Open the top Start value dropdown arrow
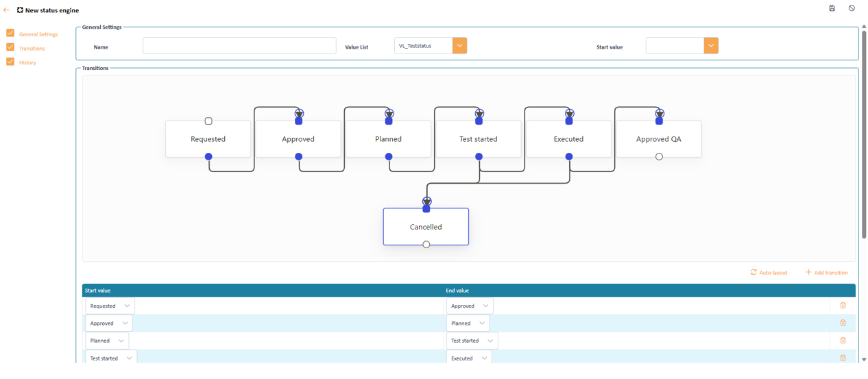The image size is (868, 379). click(x=711, y=46)
